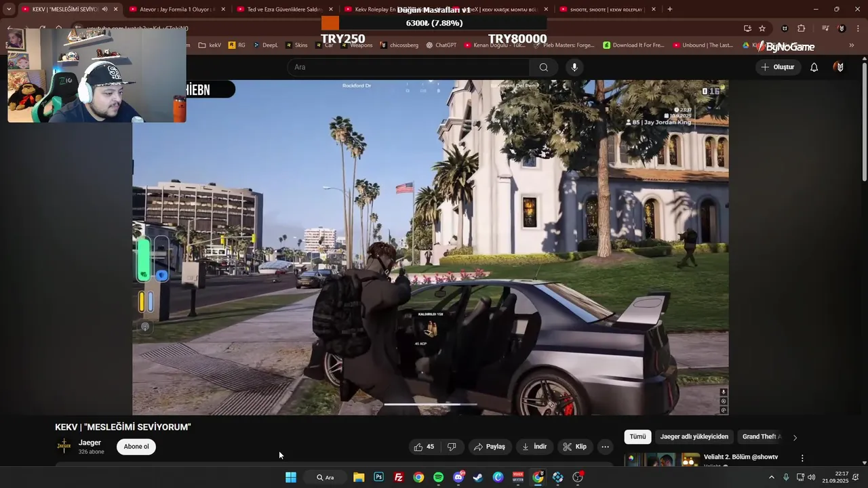The height and width of the screenshot is (488, 868).
Task: Click the GTA gameplay video player
Action: click(431, 247)
